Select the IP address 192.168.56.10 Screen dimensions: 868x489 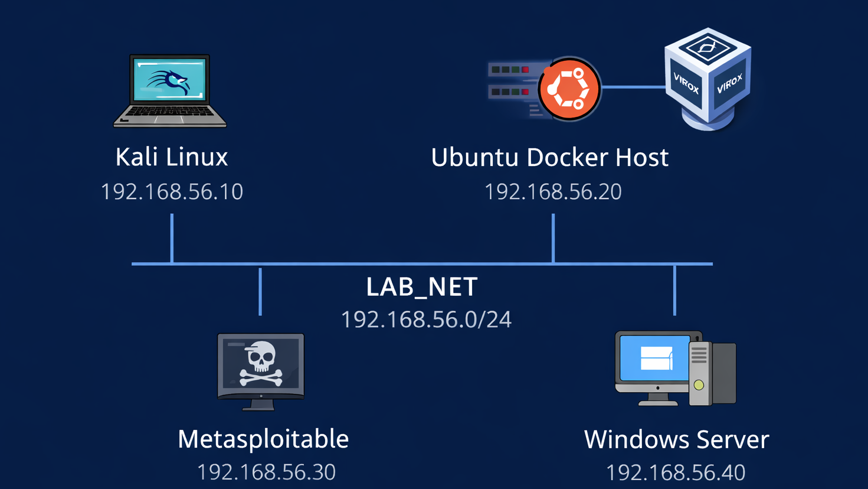pos(172,192)
